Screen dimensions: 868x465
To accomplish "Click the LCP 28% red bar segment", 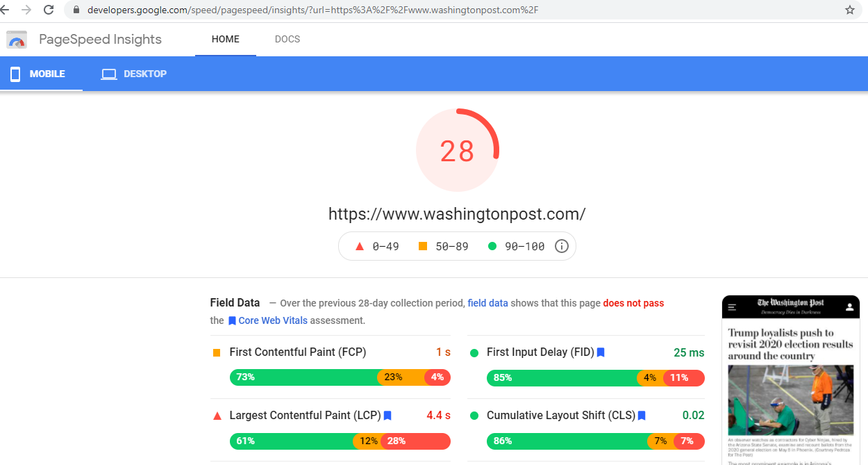I will 415,441.
